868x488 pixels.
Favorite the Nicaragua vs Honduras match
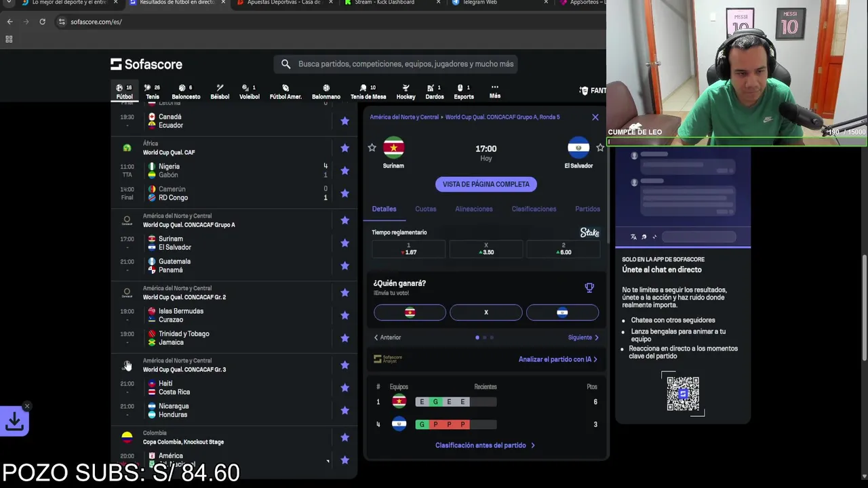tap(344, 410)
